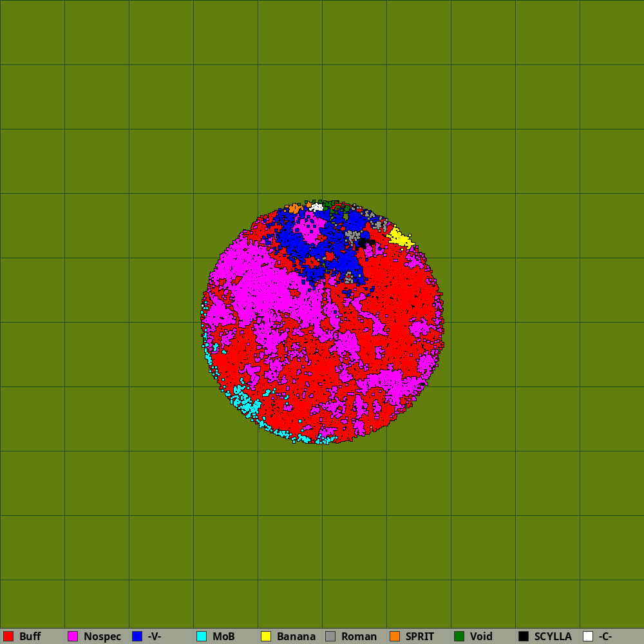644x644 pixels.
Task: Click the white -C- territory on the map
Action: 317,207
